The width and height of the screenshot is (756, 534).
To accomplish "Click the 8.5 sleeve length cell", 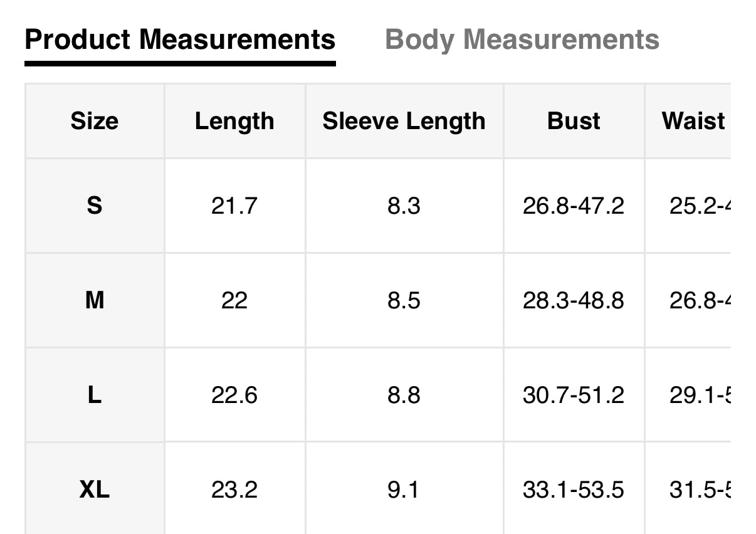I will tap(404, 301).
